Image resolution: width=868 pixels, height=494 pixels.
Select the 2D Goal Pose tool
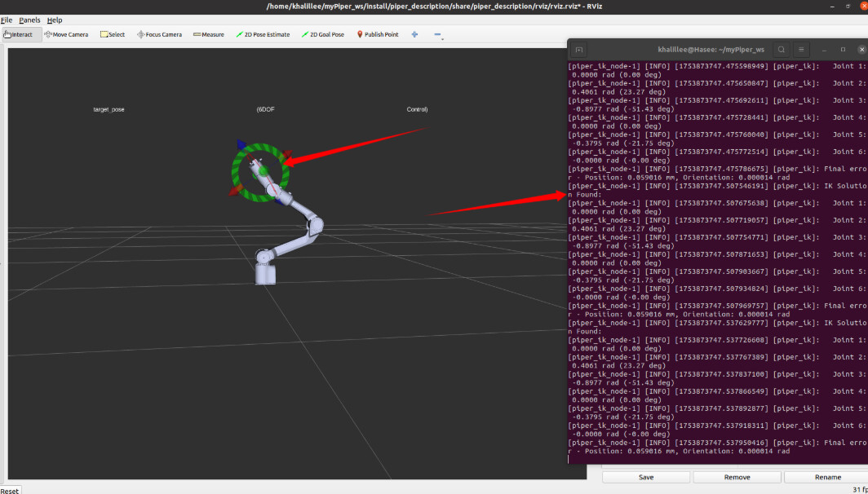323,34
